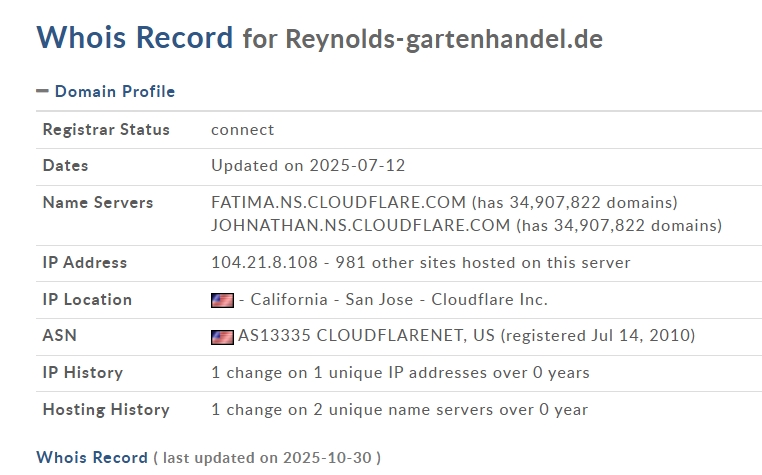Click the Domain Profile heading
The height and width of the screenshot is (475, 762).
pyautogui.click(x=114, y=92)
